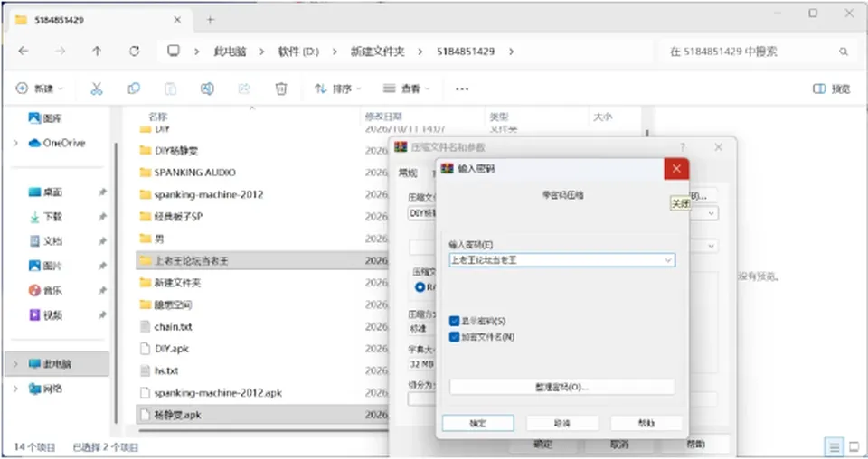868x459 pixels.
Task: Open 音乐 music in sidebar
Action: 45,290
